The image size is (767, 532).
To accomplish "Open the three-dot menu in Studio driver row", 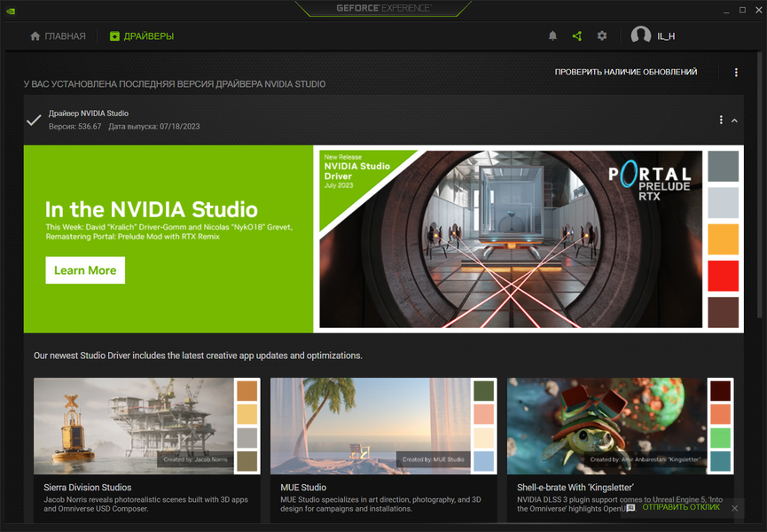I will pyautogui.click(x=721, y=120).
